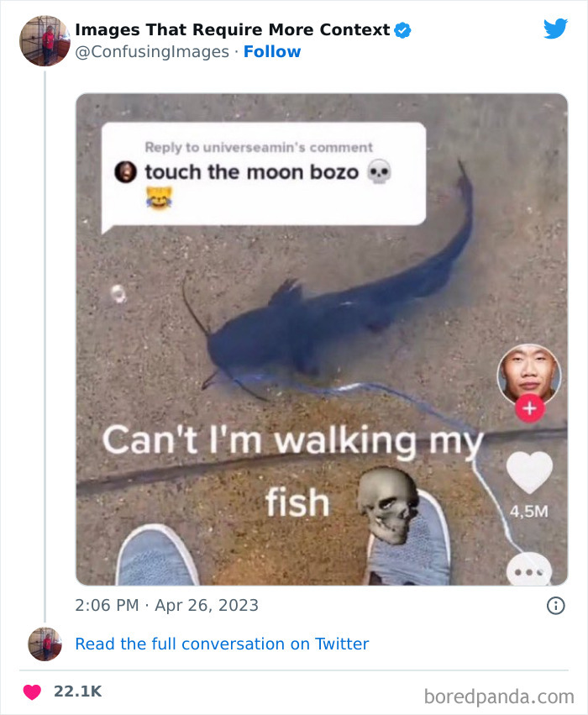This screenshot has height=715, width=588.
Task: Open Twitter via the bird logo
Action: tap(556, 28)
